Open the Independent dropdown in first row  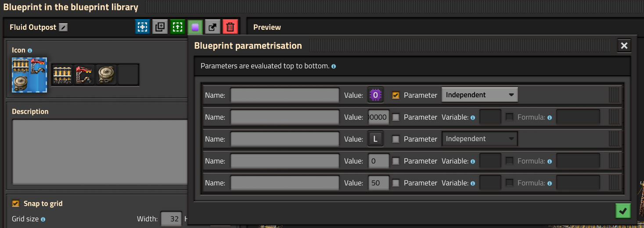pyautogui.click(x=479, y=95)
